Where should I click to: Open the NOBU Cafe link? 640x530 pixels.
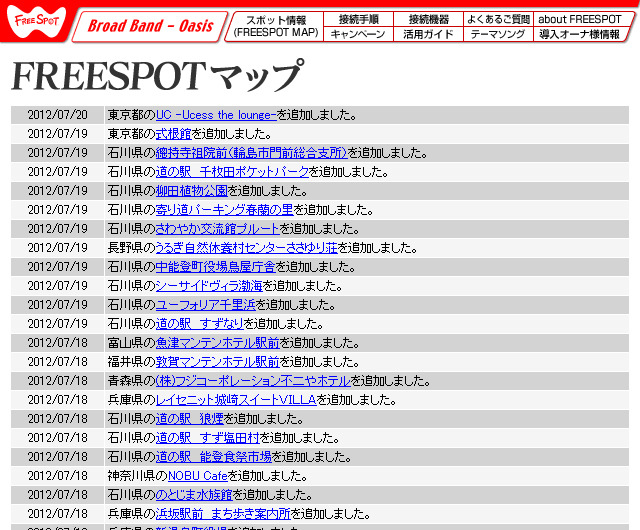(x=198, y=476)
